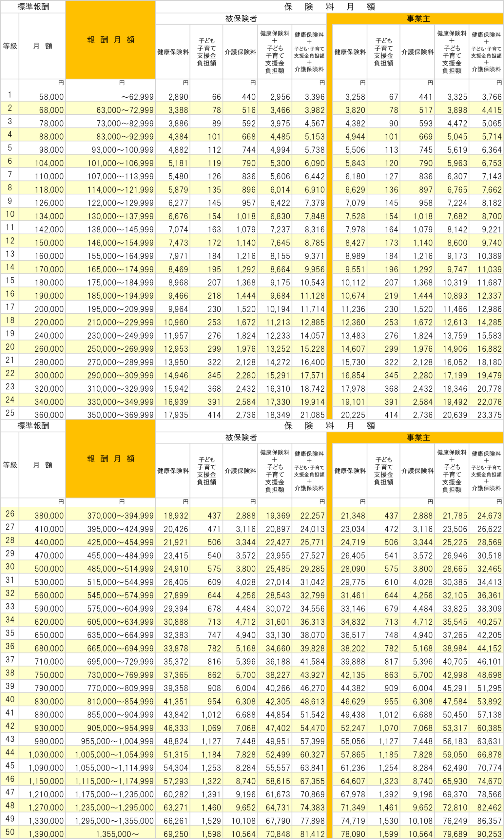Viewport: 504px width, 839px height.
Task: Click insured health premium value 2,890
Action: (x=178, y=97)
